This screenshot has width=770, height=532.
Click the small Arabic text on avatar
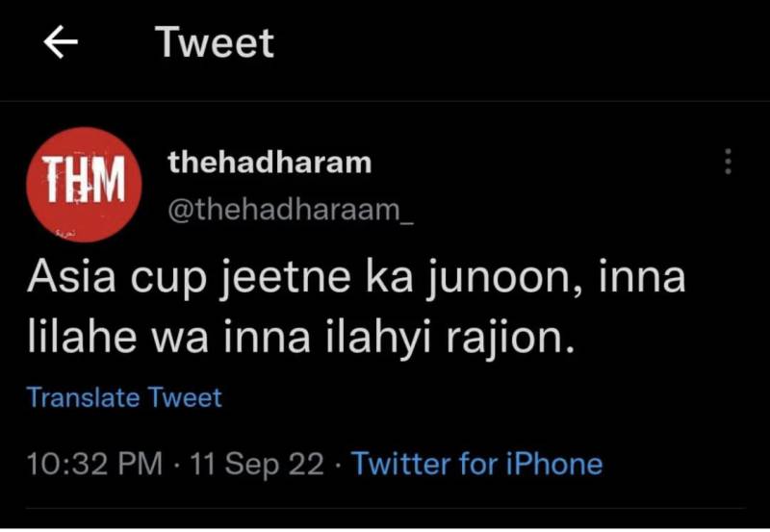click(x=65, y=233)
